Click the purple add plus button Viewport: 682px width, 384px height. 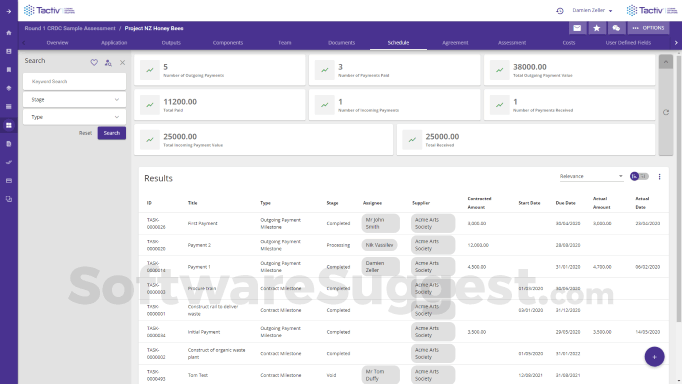tap(654, 357)
